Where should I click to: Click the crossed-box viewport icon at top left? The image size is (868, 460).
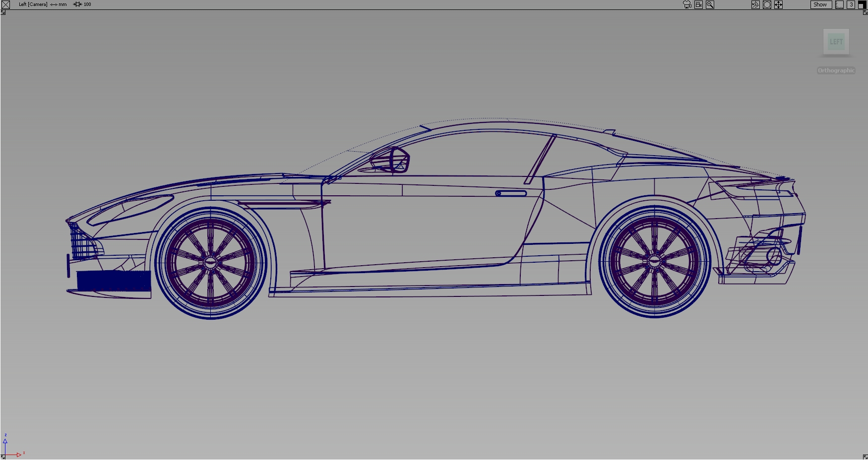(x=5, y=4)
